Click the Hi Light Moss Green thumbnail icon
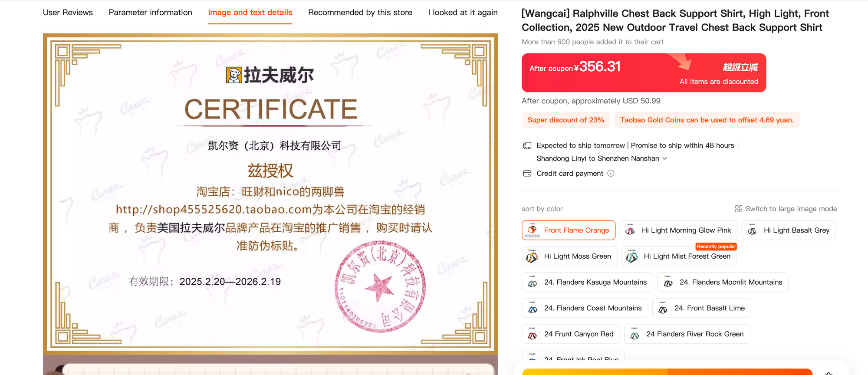Screen dimensions: 868x375 [532, 257]
